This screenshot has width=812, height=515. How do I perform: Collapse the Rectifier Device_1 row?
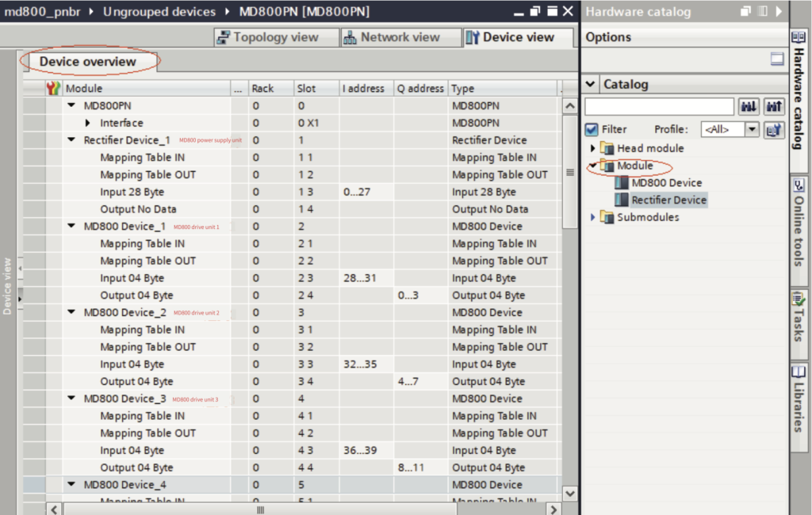tap(71, 140)
